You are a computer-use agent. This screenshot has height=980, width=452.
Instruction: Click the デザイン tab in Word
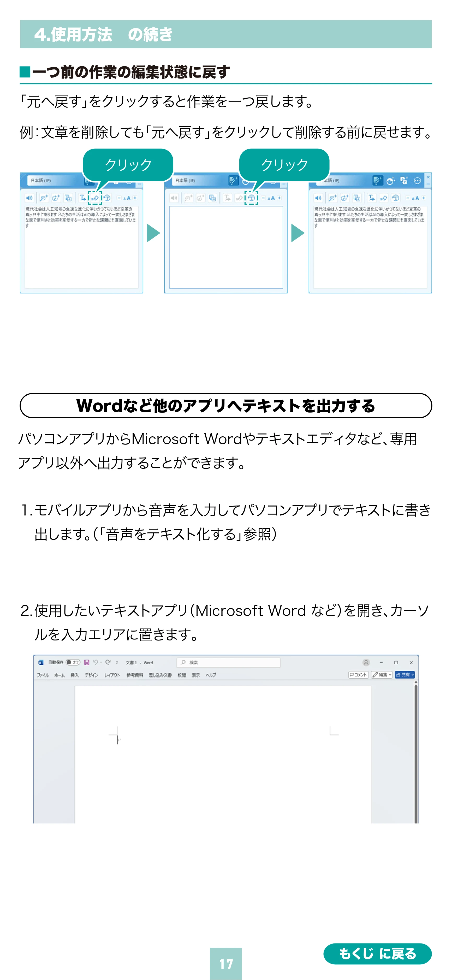pyautogui.click(x=91, y=675)
